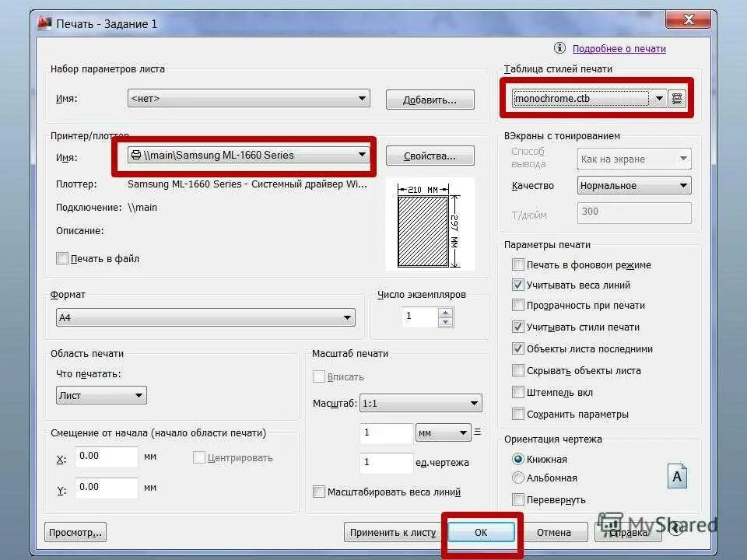Click the AutoCAD logo in the title bar

[x=44, y=23]
